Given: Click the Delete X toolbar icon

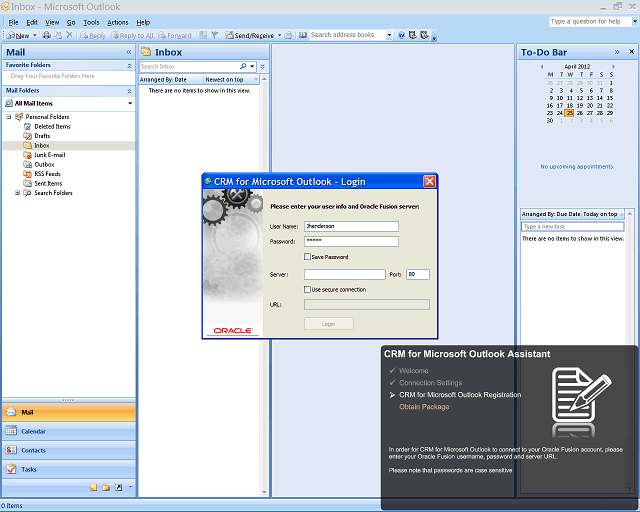Looking at the screenshot, I should 69,35.
